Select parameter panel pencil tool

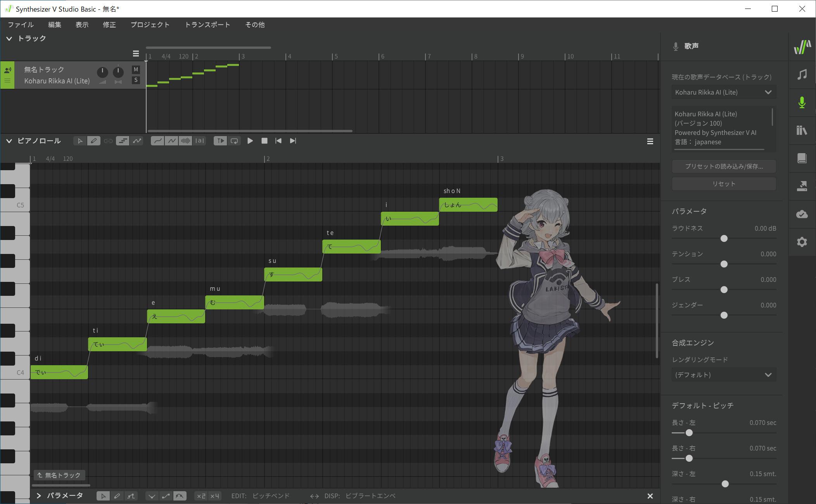click(x=117, y=496)
